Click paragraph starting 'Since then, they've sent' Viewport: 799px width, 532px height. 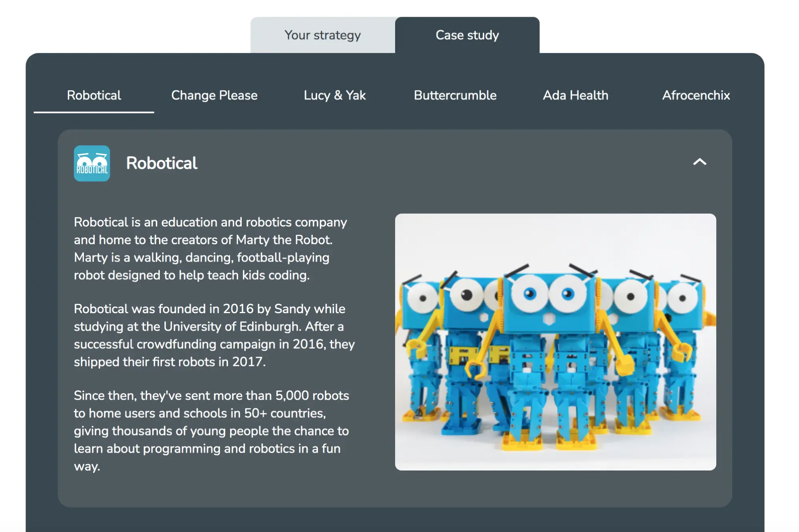tap(212, 431)
